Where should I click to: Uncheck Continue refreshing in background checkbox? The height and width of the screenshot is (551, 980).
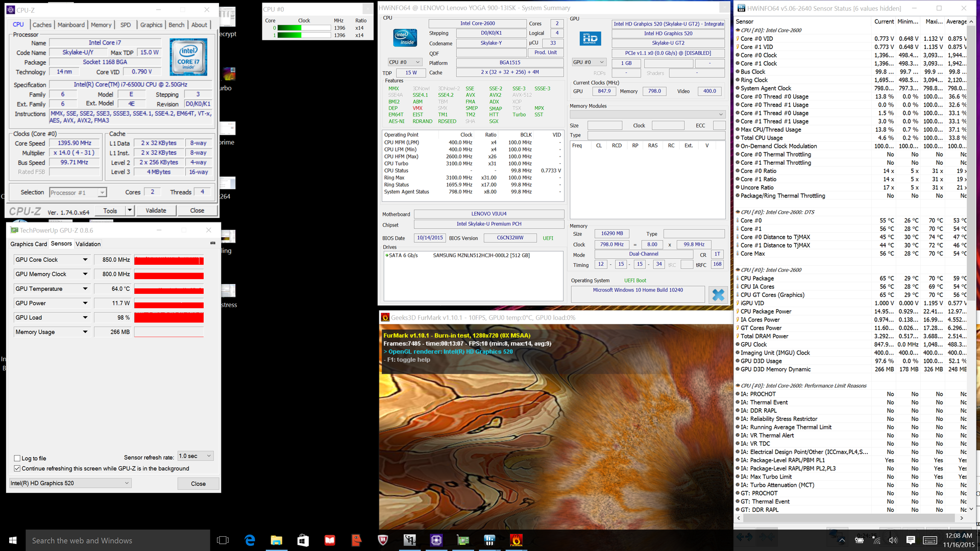(x=17, y=468)
